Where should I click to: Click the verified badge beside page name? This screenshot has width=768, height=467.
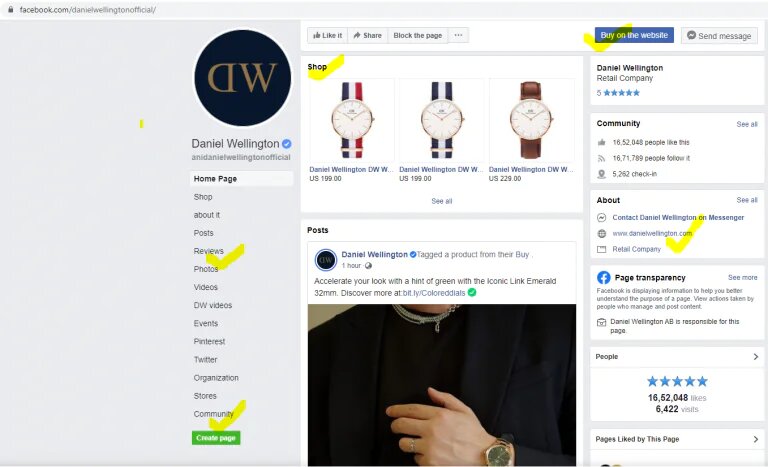point(287,144)
